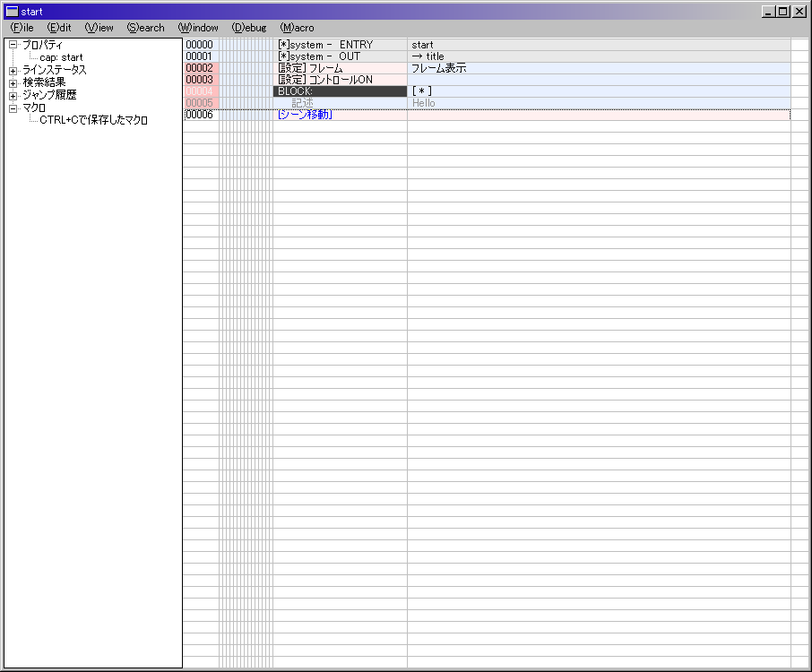
Task: Open the (S)earch menu
Action: click(145, 28)
